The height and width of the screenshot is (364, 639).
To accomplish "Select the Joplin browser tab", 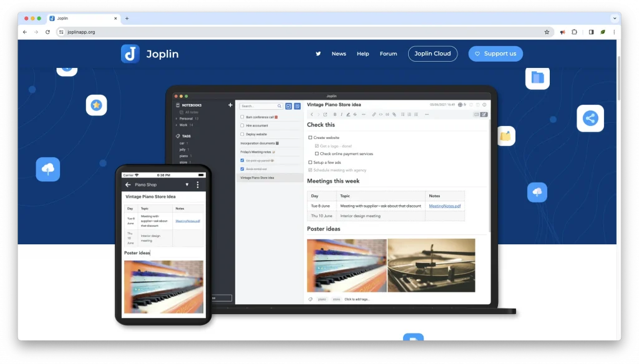I will coord(84,18).
